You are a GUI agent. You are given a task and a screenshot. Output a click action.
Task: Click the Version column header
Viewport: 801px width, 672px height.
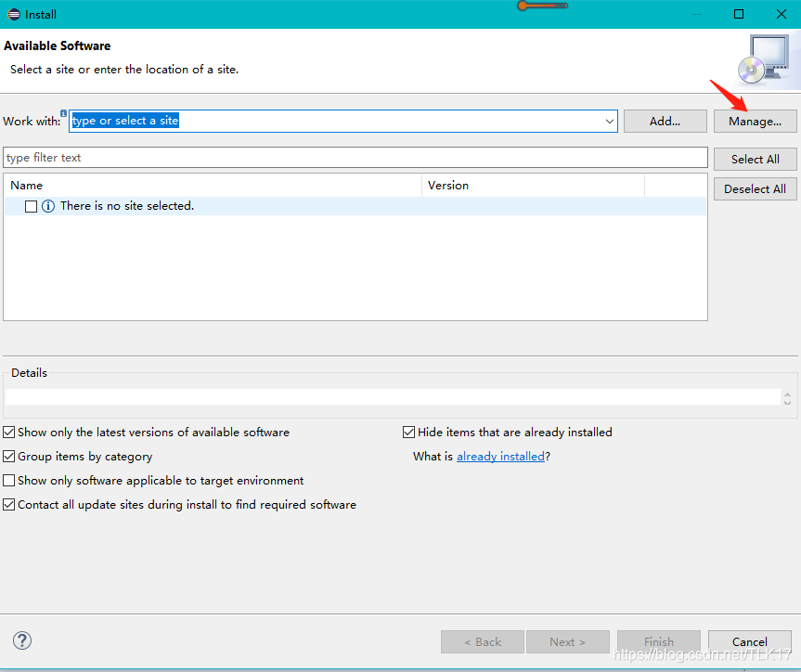tap(534, 185)
